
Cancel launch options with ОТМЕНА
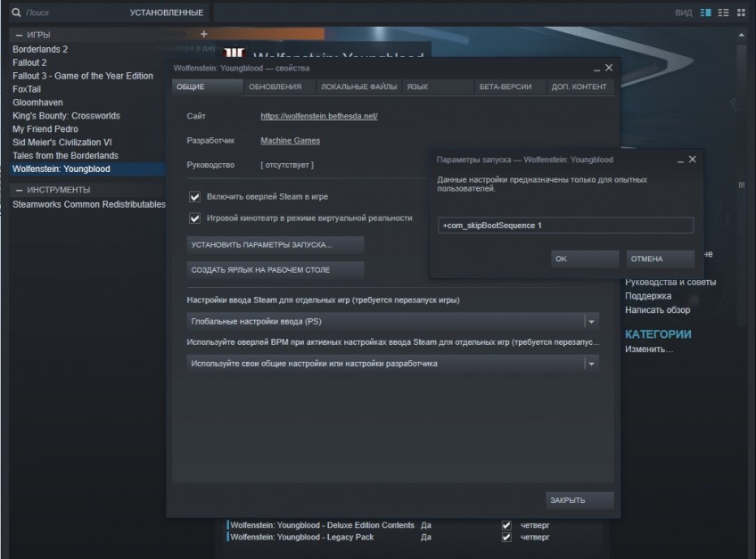660,259
